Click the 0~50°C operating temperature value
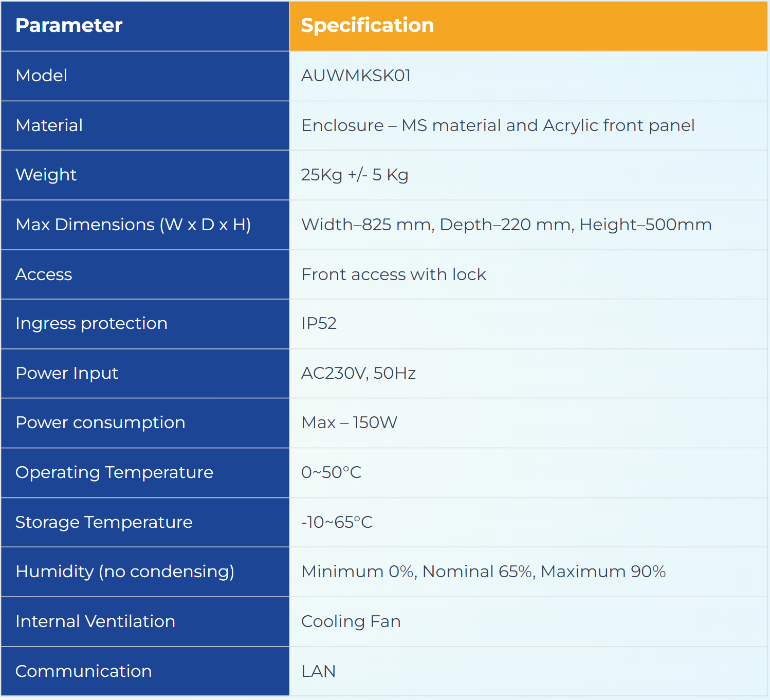770x700 pixels. [x=331, y=472]
